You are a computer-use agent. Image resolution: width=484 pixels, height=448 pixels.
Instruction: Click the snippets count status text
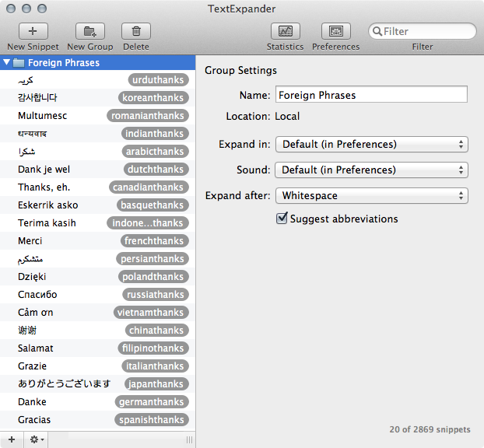[430, 429]
